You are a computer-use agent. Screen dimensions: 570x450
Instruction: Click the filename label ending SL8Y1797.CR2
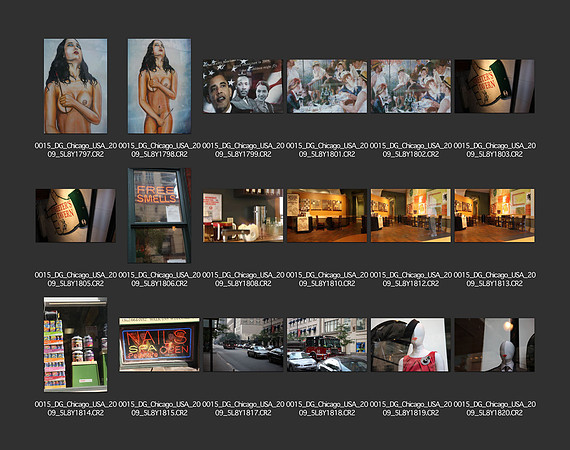pyautogui.click(x=76, y=150)
